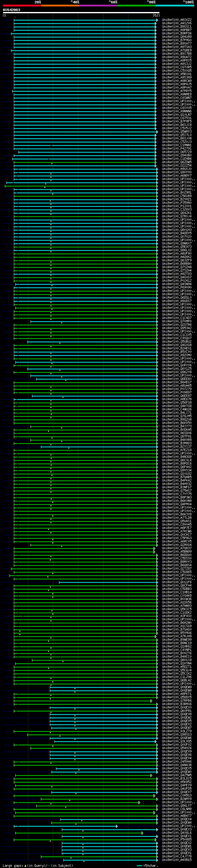Select label UniRef100_B5XCY0
The image size is (197, 868).
177,352
